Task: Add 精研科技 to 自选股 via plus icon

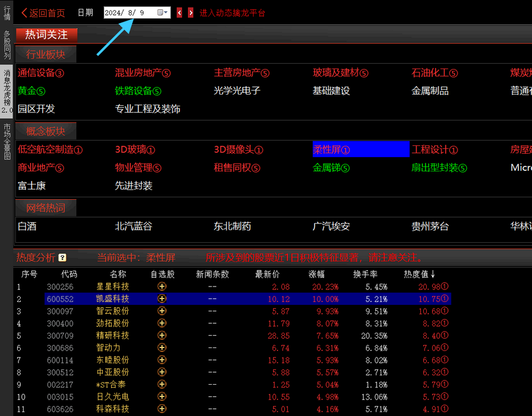Action: pos(162,336)
